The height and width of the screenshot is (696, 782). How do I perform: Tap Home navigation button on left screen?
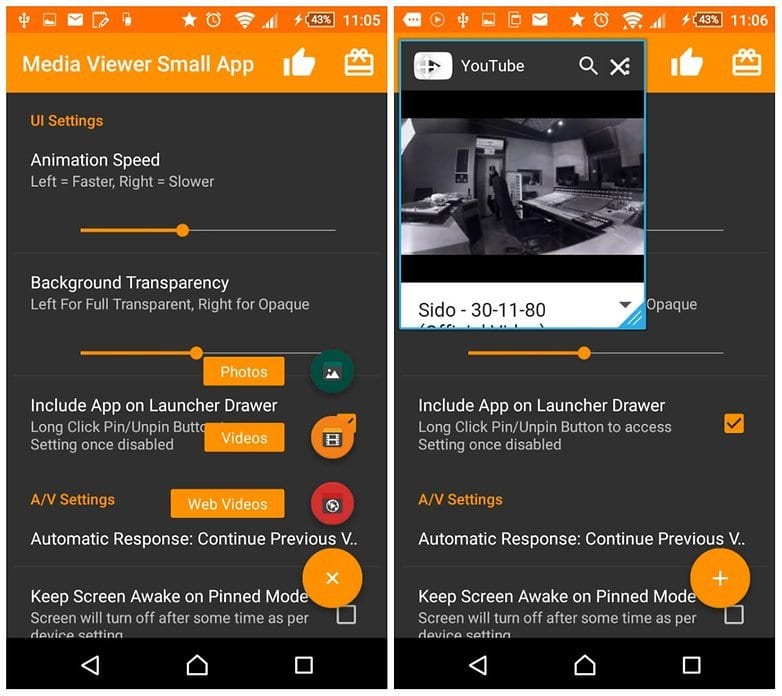click(x=197, y=665)
